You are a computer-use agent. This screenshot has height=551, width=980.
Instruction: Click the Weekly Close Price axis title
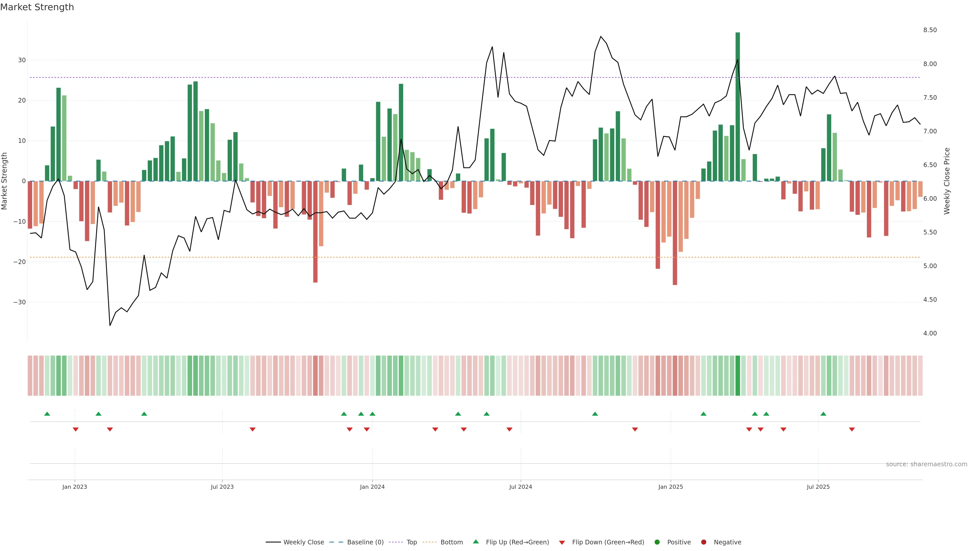pos(947,181)
